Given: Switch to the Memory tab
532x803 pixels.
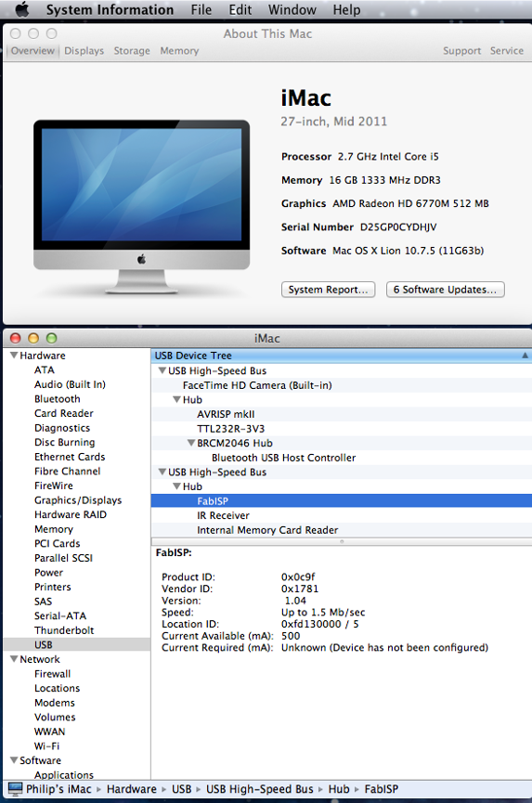Looking at the screenshot, I should coord(179,51).
